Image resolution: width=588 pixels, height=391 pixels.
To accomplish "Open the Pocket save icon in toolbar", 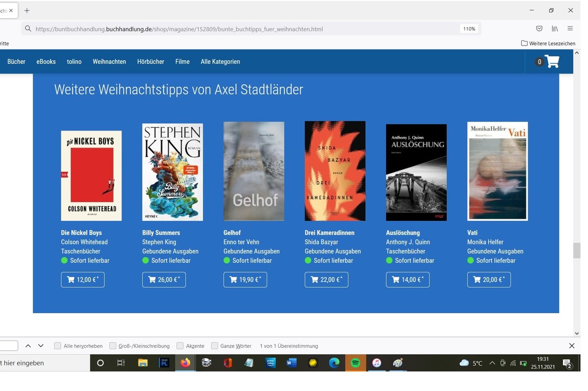I will [x=539, y=28].
